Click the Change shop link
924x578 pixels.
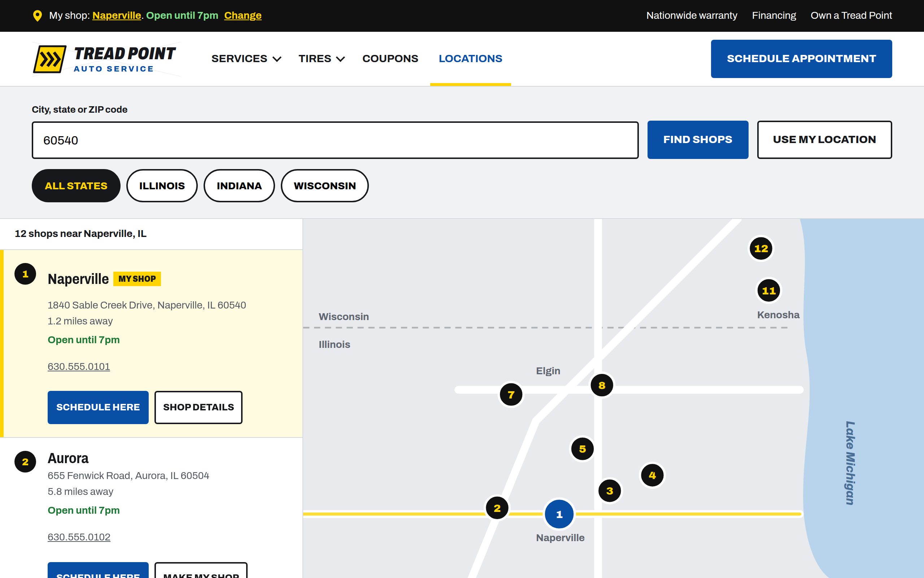[x=243, y=16]
